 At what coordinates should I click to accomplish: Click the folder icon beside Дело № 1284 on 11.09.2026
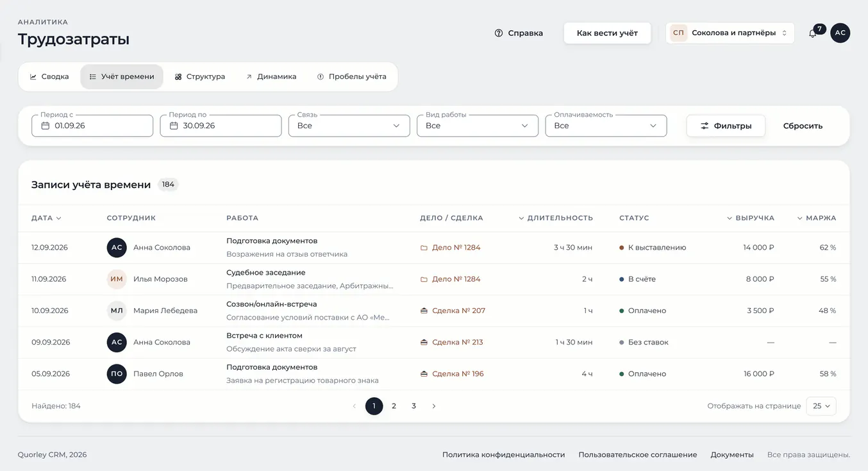424,279
